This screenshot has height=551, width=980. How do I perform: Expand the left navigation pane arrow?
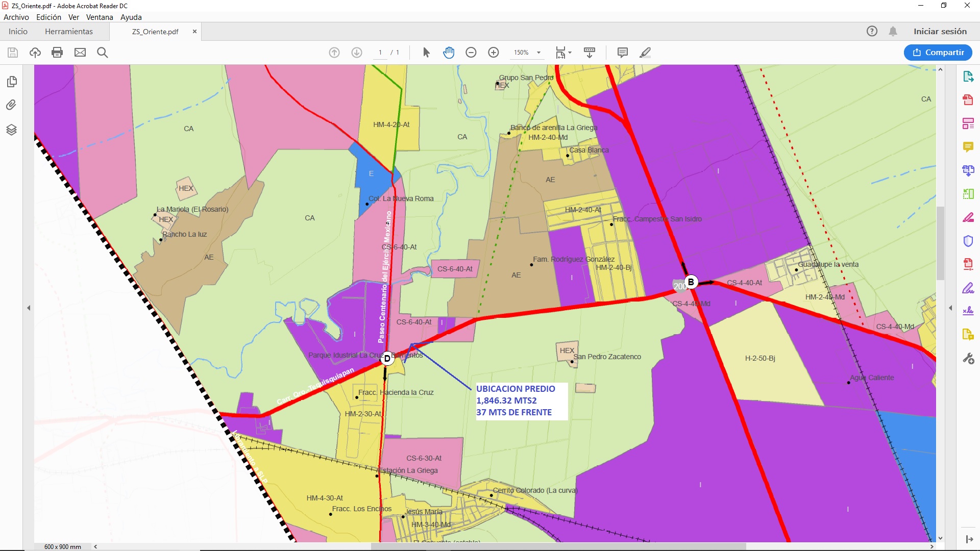pyautogui.click(x=29, y=308)
